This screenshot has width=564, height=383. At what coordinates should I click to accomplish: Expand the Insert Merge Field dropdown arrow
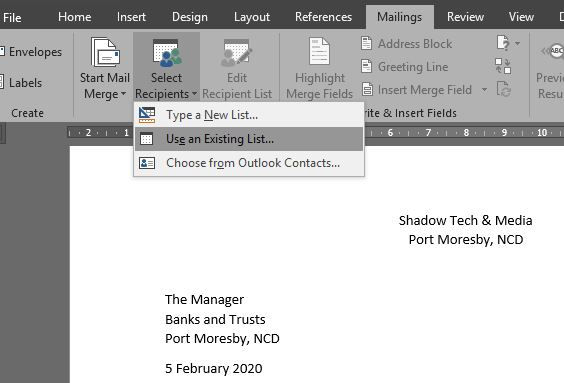[x=484, y=89]
